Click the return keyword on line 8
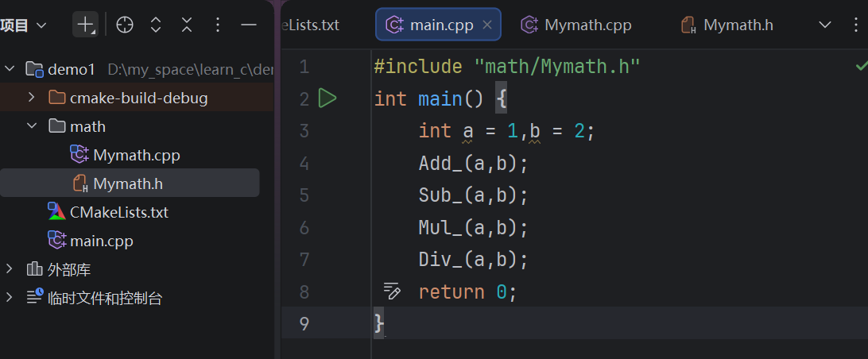This screenshot has width=868, height=359. 451,292
